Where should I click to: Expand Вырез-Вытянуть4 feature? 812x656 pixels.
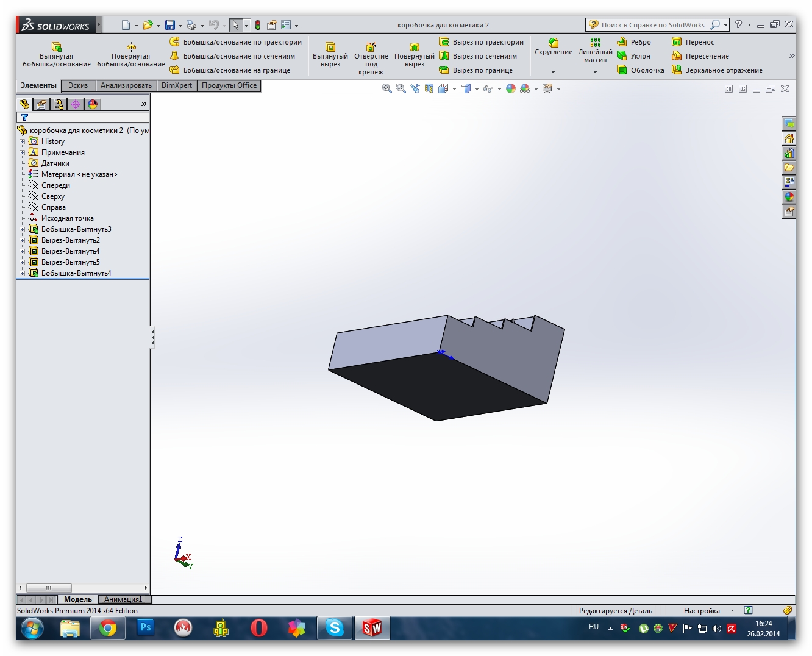coord(22,251)
